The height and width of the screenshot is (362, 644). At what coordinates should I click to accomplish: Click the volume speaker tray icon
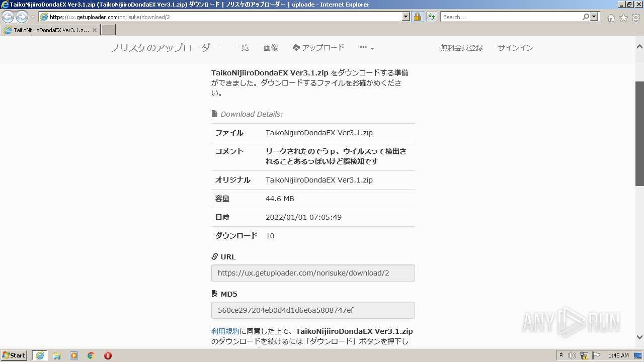pos(572,355)
